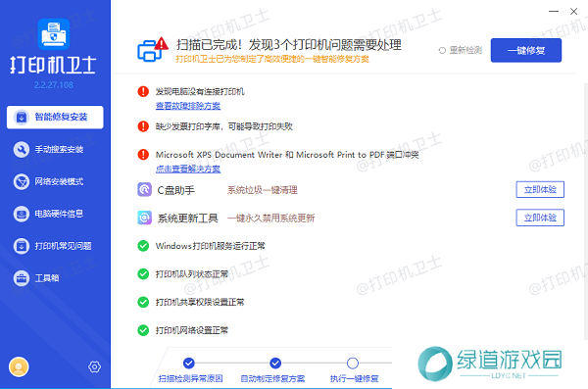Click step marker 执行一键修复
The height and width of the screenshot is (389, 588).
353,364
